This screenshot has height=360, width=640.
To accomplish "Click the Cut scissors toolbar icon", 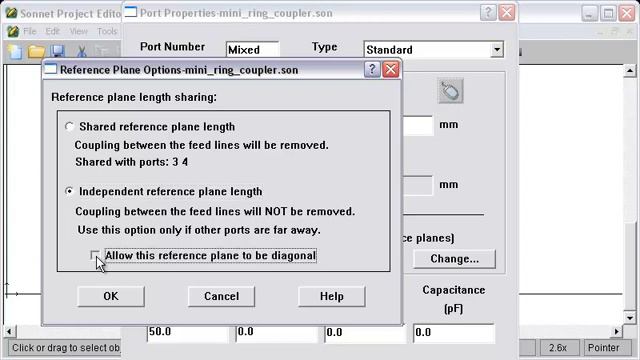I will [x=81, y=51].
